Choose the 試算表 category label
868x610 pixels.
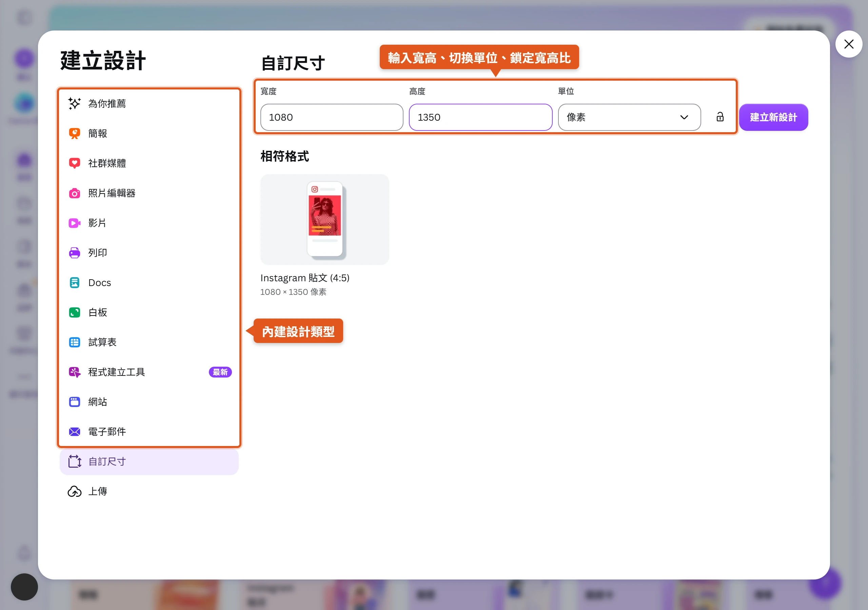(x=102, y=342)
